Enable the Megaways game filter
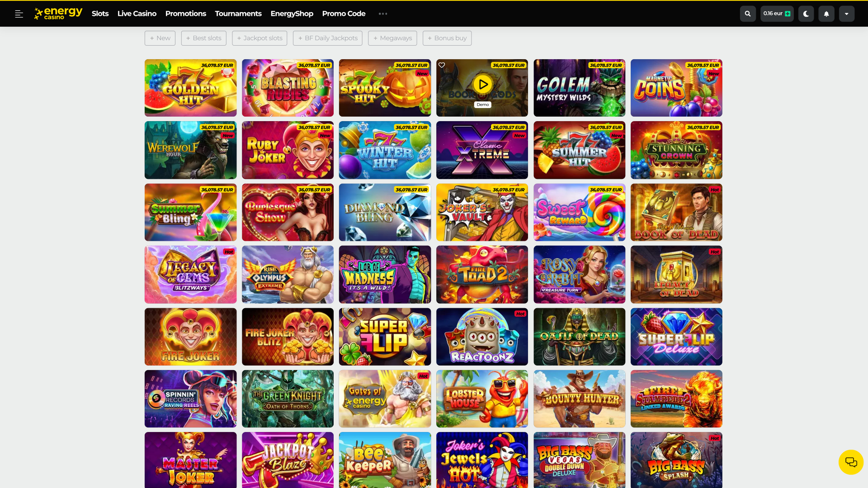The width and height of the screenshot is (868, 488). (x=392, y=38)
